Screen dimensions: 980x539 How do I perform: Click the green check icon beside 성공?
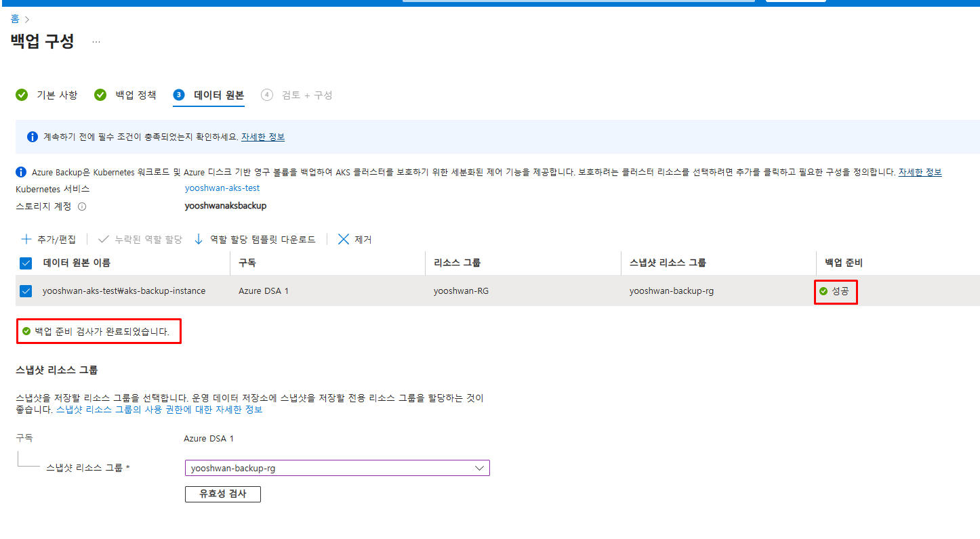[x=823, y=291]
